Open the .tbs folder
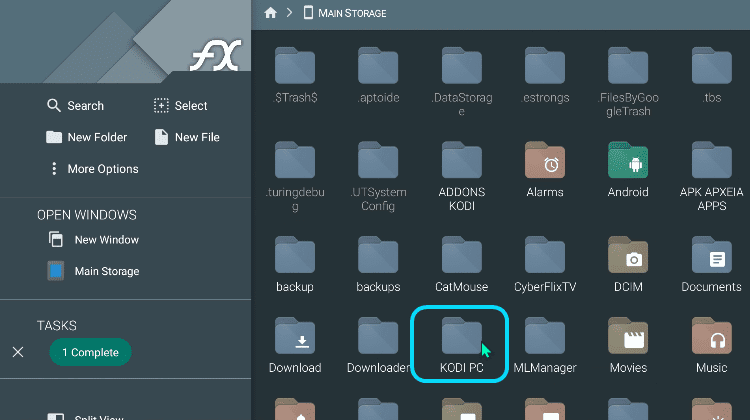 [x=712, y=76]
